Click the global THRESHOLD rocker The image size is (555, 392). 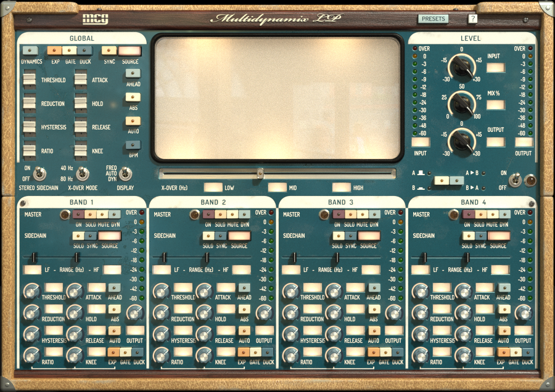tap(30, 80)
